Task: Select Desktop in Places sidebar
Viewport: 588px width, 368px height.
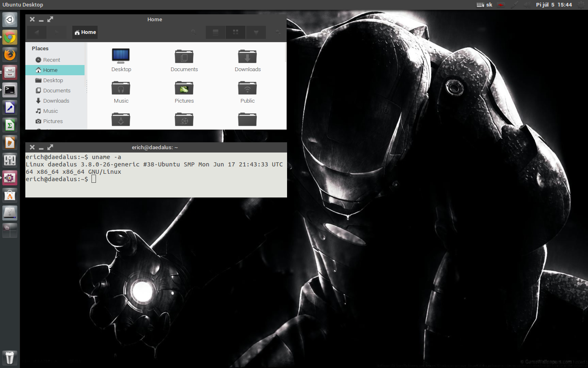Action: pos(55,80)
